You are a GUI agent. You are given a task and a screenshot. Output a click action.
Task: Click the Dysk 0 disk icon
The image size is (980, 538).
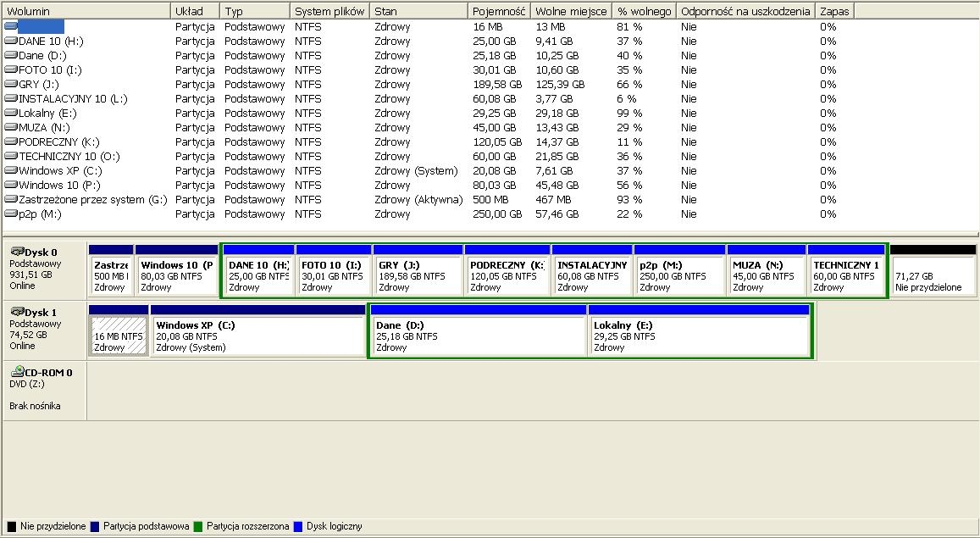coord(18,252)
